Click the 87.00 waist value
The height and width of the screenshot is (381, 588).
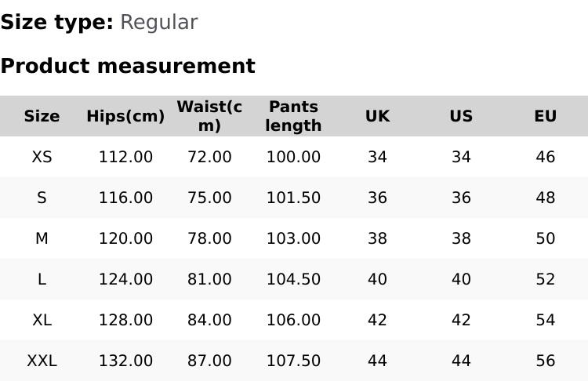tap(209, 361)
